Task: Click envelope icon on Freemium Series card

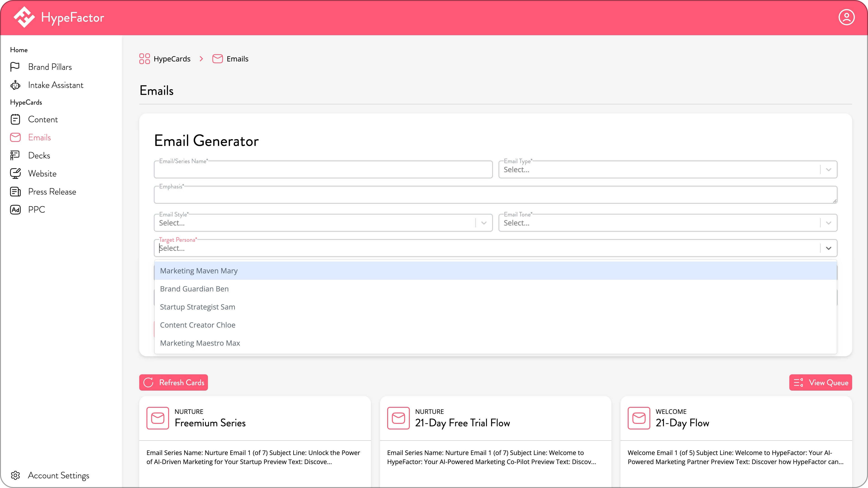Action: click(157, 418)
